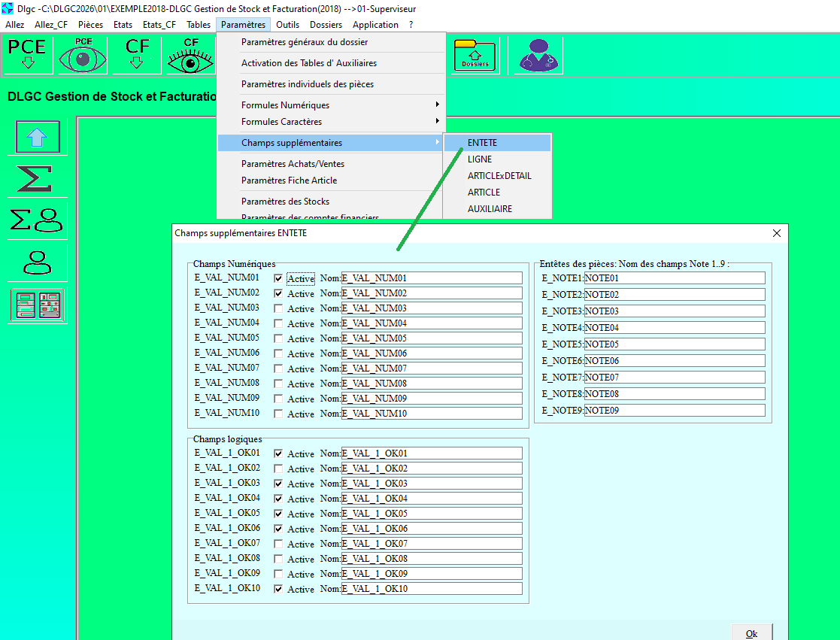The height and width of the screenshot is (640, 840).
Task: Close the Champs supplémentaires ENTETE dialog
Action: pos(777,233)
